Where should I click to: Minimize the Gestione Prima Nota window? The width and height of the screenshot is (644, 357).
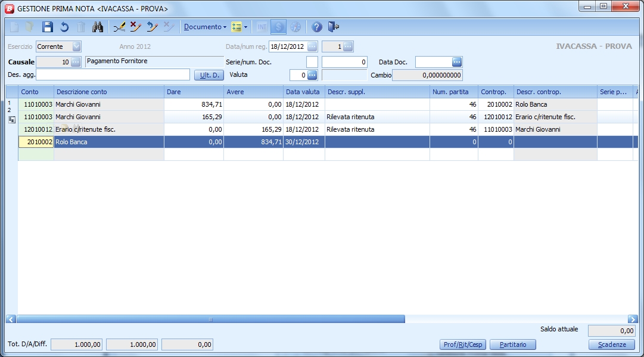[x=587, y=7]
